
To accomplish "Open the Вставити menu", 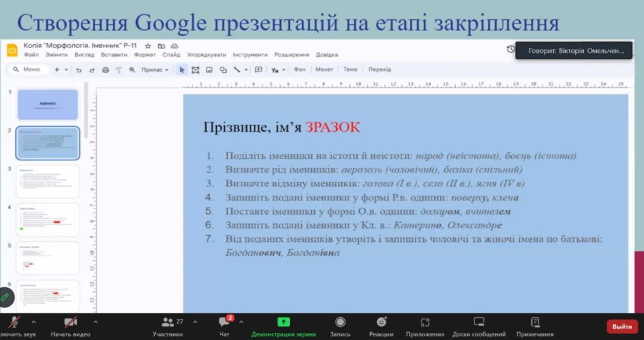I will tap(113, 54).
